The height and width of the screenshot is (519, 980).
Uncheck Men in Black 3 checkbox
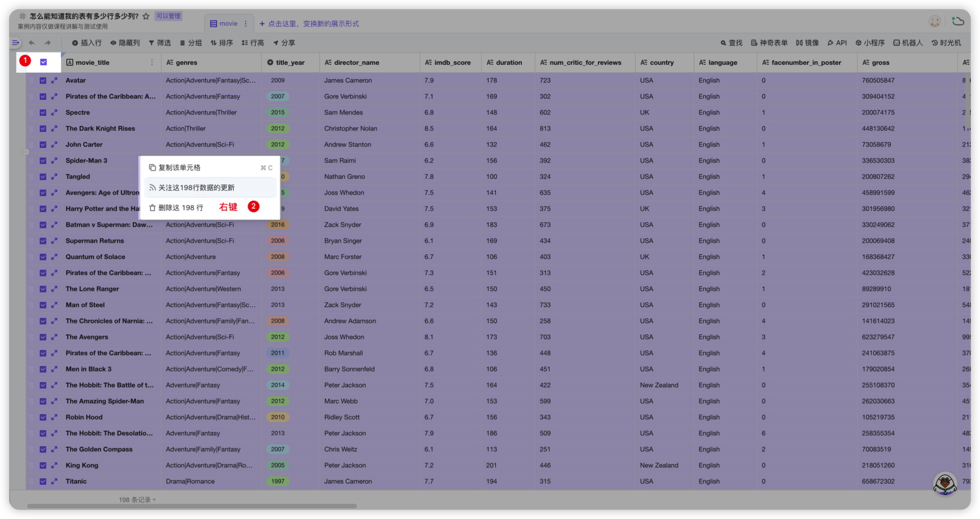click(43, 369)
